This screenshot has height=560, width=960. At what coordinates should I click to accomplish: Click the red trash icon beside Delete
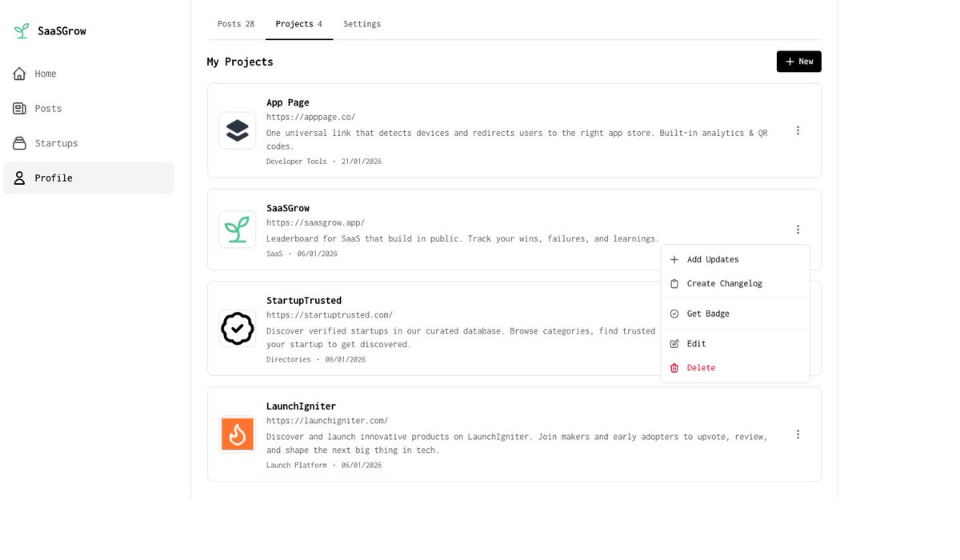pos(674,367)
